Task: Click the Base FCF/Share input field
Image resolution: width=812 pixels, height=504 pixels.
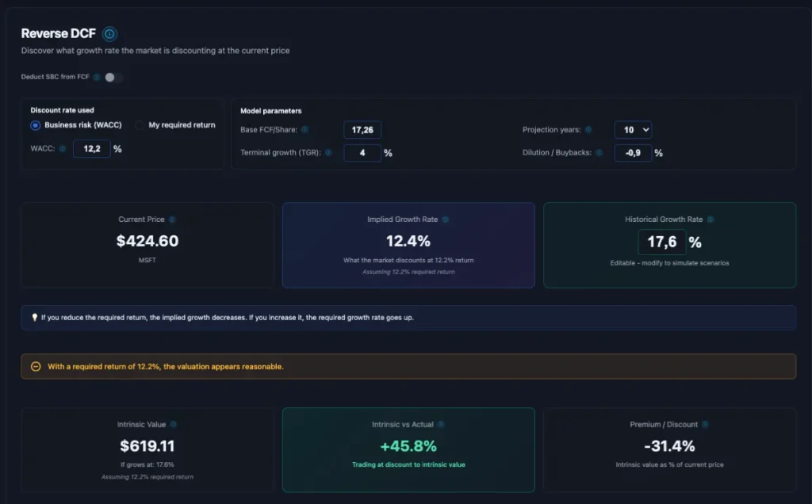Action: coord(362,130)
